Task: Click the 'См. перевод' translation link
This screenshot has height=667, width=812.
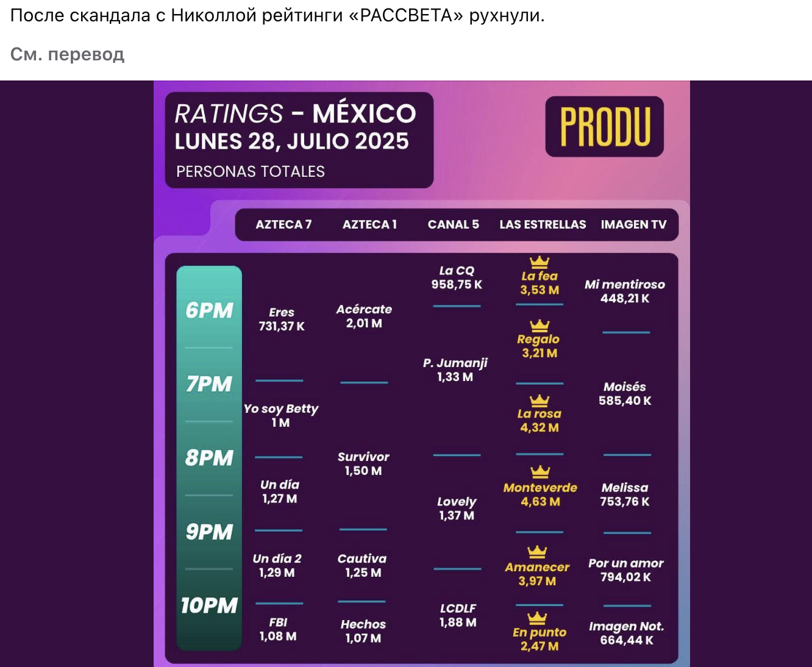Action: click(67, 54)
